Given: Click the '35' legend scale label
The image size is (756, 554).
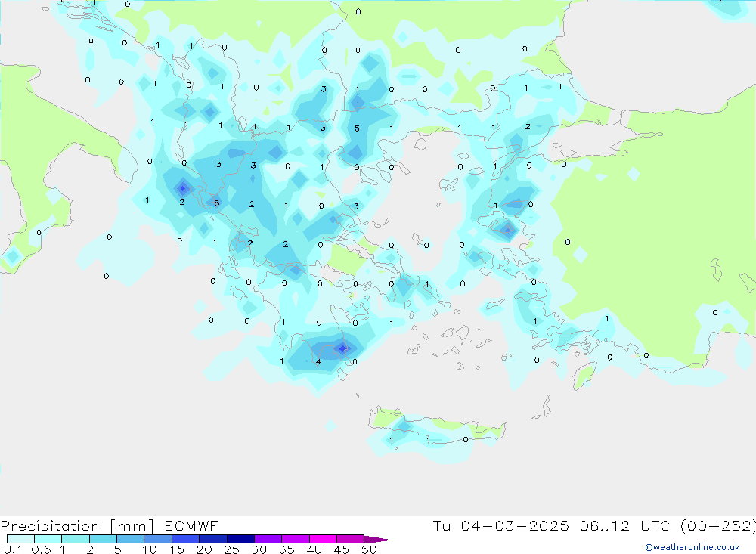Looking at the screenshot, I should (287, 549).
